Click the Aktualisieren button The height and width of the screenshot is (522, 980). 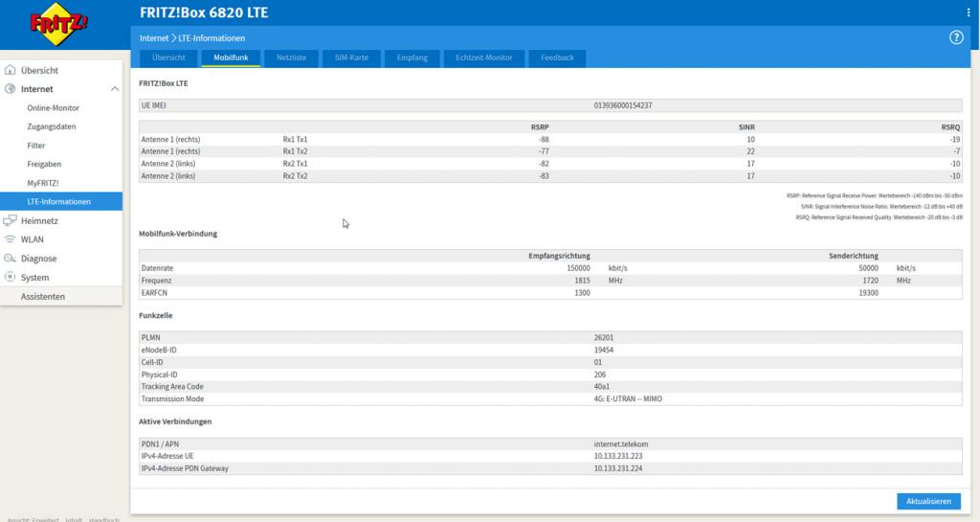pyautogui.click(x=928, y=501)
